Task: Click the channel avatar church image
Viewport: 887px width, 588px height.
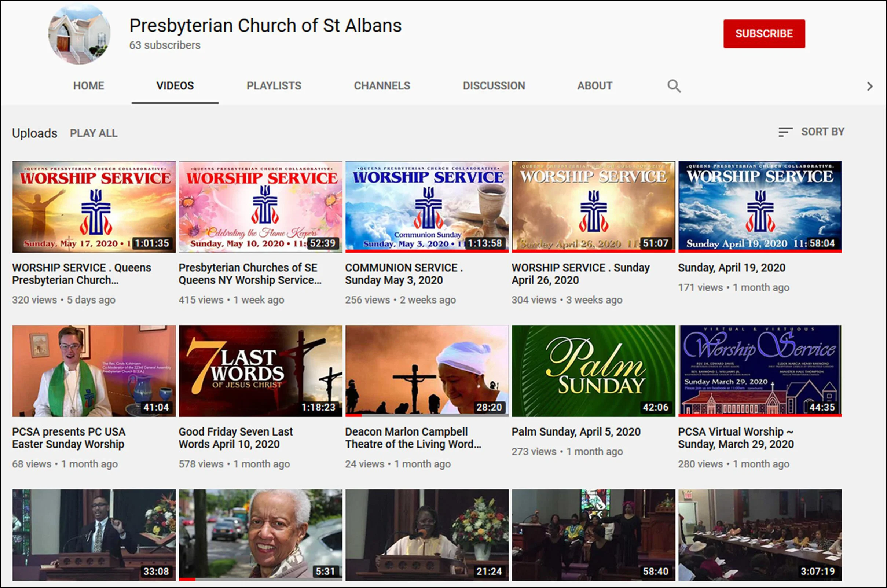Action: tap(80, 34)
